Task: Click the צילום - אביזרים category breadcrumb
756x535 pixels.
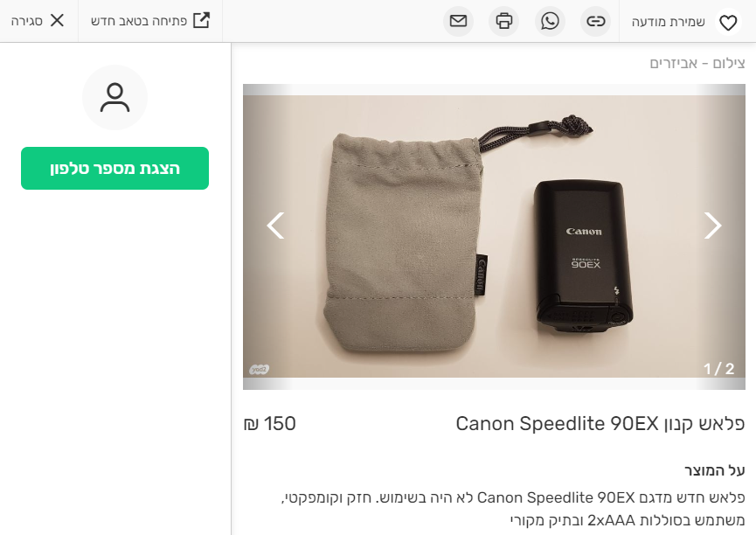Action: pyautogui.click(x=697, y=64)
